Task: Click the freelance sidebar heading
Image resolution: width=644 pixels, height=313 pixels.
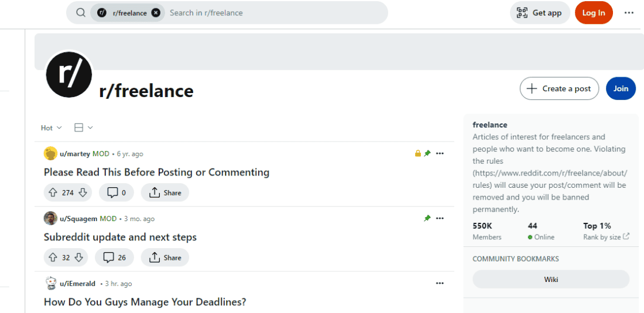Action: pyautogui.click(x=490, y=125)
